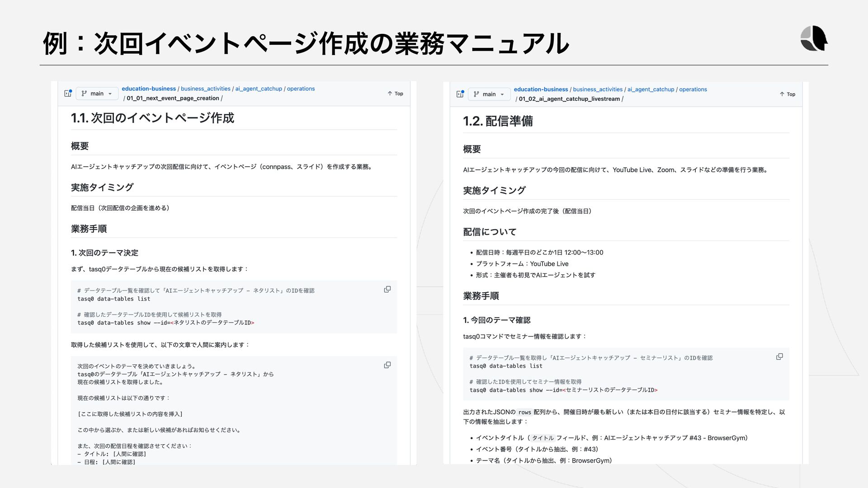
Task: Open ai_agent_catchup folder in left breadcrumb
Action: click(x=258, y=89)
